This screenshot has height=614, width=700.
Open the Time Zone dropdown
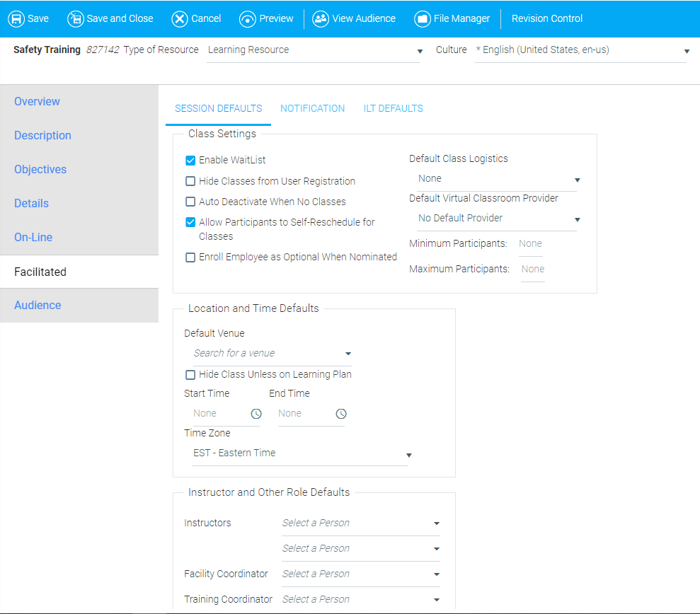(x=300, y=453)
